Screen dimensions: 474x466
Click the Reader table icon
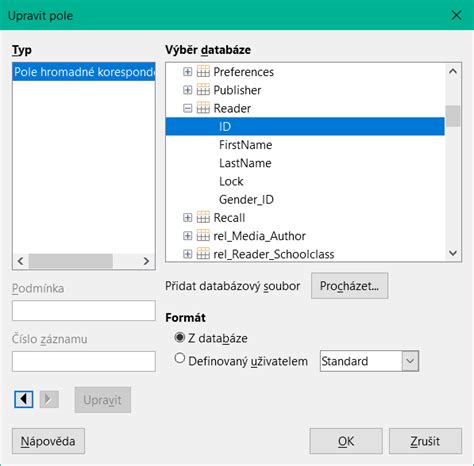203,108
